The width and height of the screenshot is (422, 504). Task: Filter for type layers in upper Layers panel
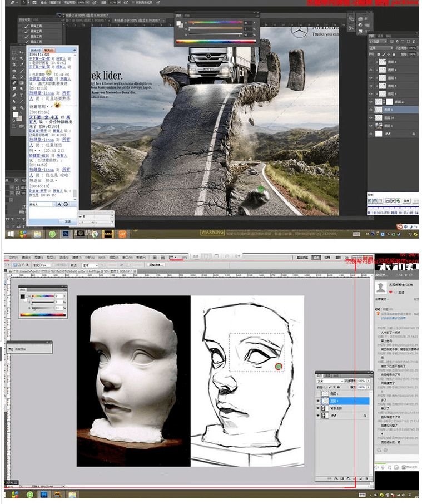403,42
